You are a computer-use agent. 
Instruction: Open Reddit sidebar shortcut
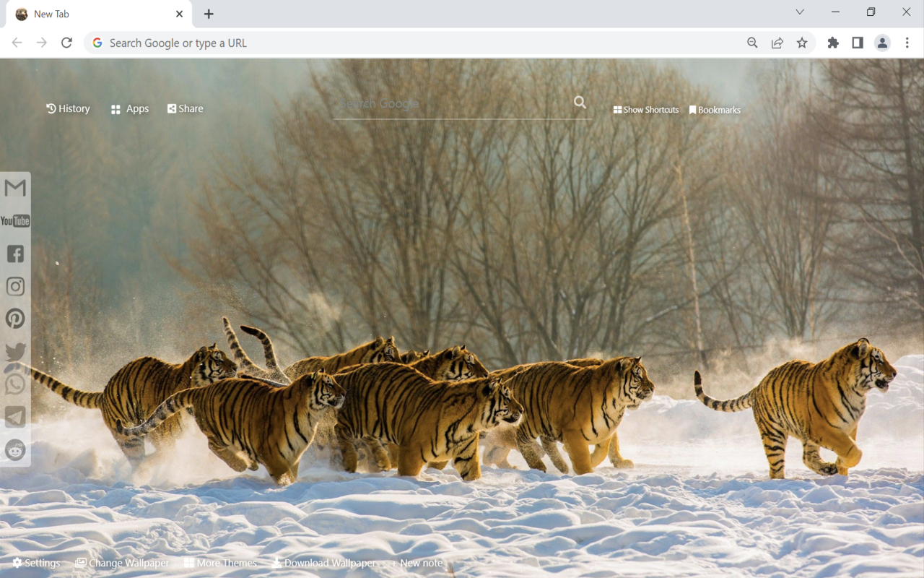(15, 449)
